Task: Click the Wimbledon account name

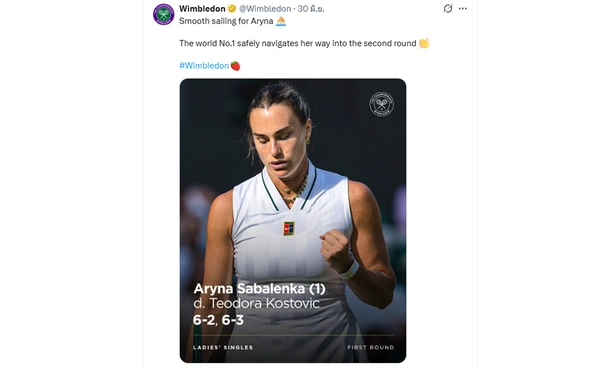Action: click(202, 8)
